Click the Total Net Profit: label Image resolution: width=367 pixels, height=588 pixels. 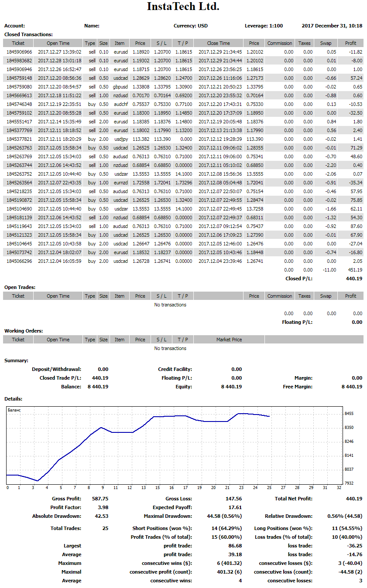tap(293, 499)
